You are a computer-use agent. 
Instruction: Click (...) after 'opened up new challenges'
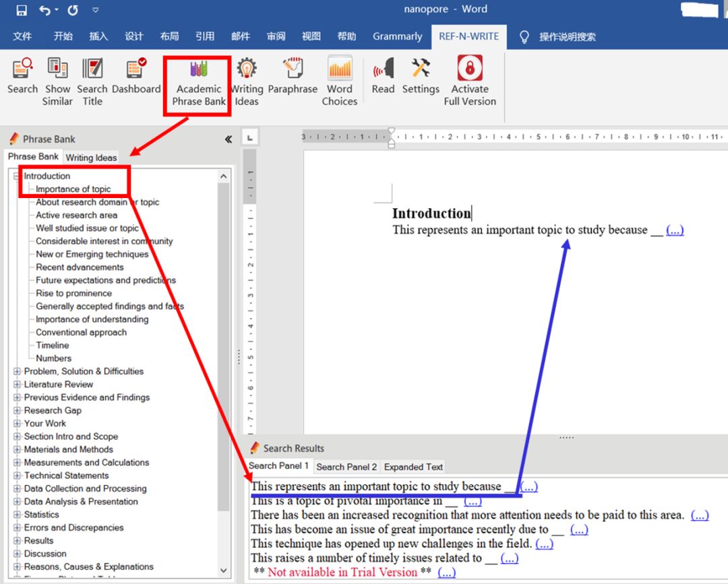tap(544, 544)
